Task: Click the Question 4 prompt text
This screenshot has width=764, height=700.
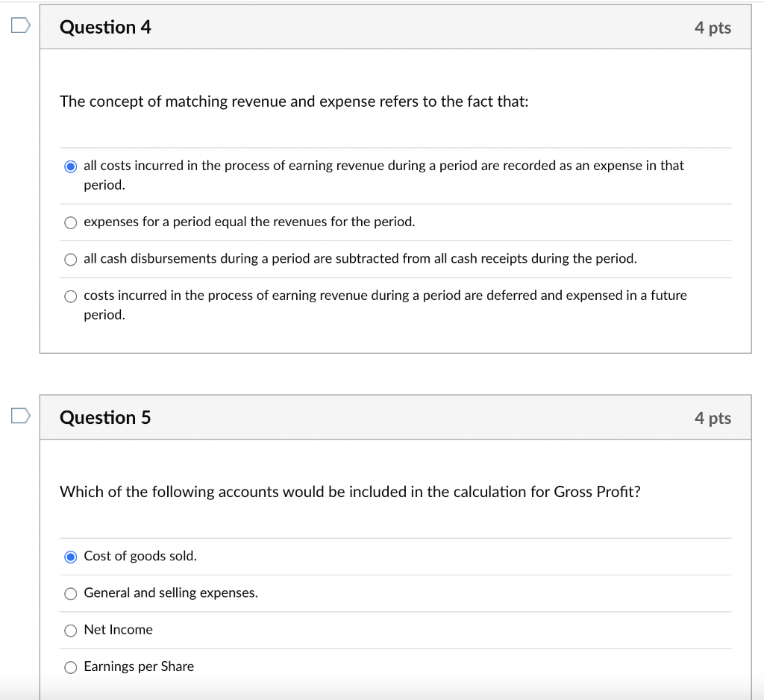Action: point(294,101)
